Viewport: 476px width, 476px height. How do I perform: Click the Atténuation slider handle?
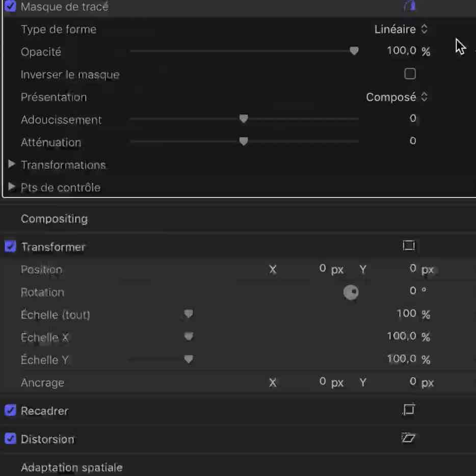[244, 141]
